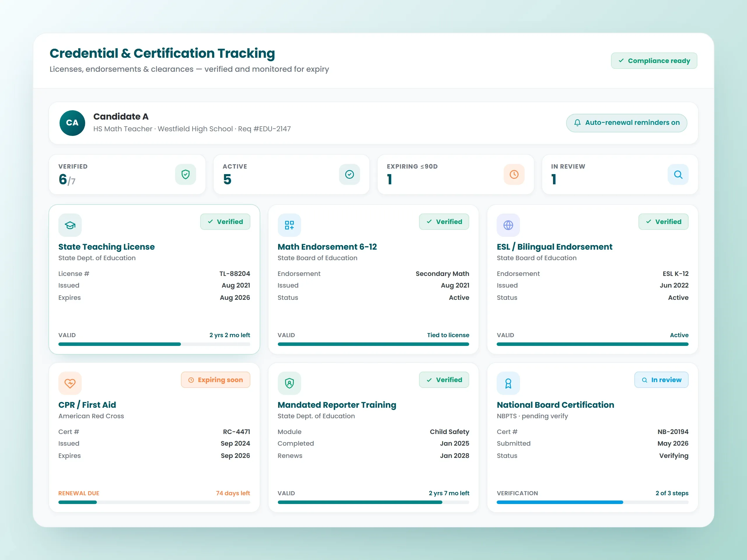This screenshot has height=560, width=747.
Task: Click the check-circle icon in Active stat
Action: pyautogui.click(x=350, y=174)
